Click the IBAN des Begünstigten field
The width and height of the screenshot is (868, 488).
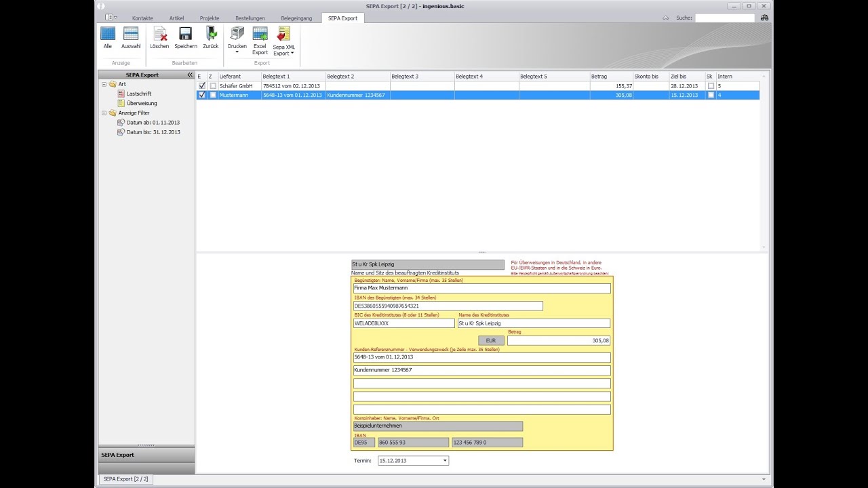click(x=448, y=306)
